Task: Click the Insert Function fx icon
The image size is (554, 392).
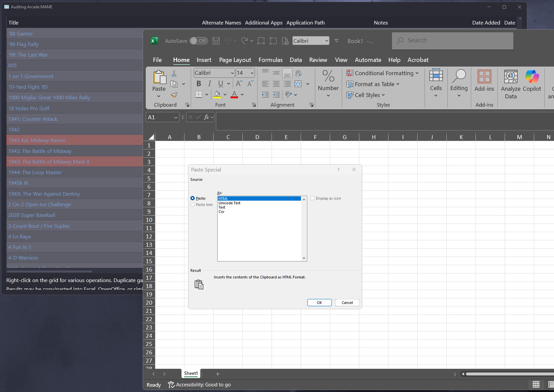Action: pyautogui.click(x=206, y=117)
